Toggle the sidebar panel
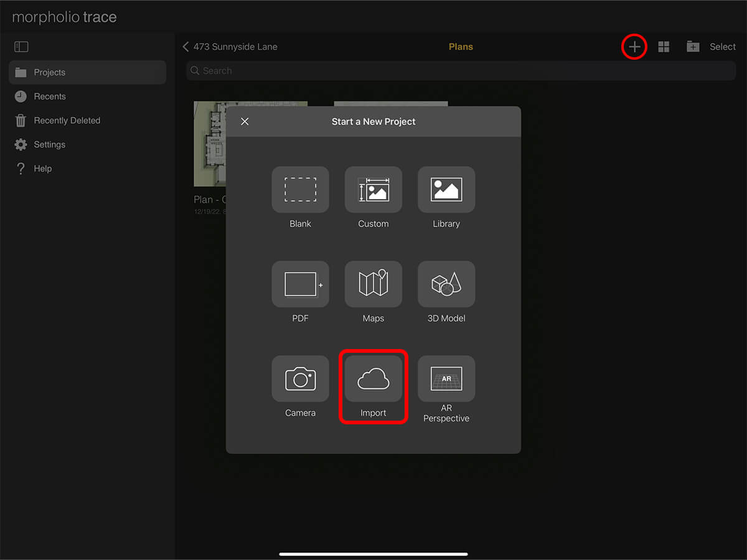This screenshot has height=560, width=747. point(21,47)
